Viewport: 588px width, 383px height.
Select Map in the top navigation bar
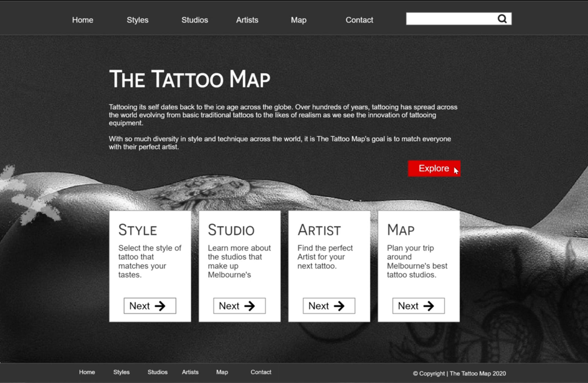299,20
